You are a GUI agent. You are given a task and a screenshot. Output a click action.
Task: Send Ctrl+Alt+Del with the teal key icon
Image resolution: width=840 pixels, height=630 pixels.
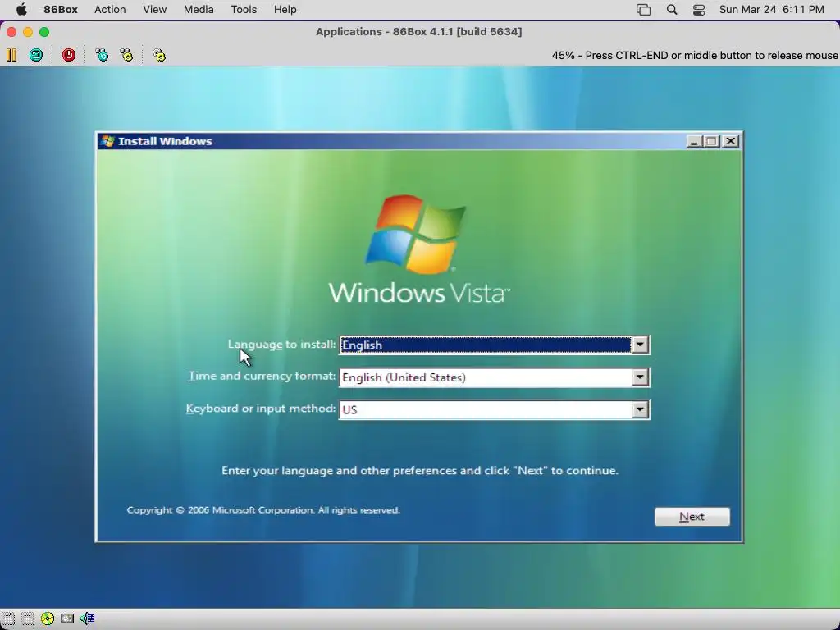pyautogui.click(x=101, y=55)
